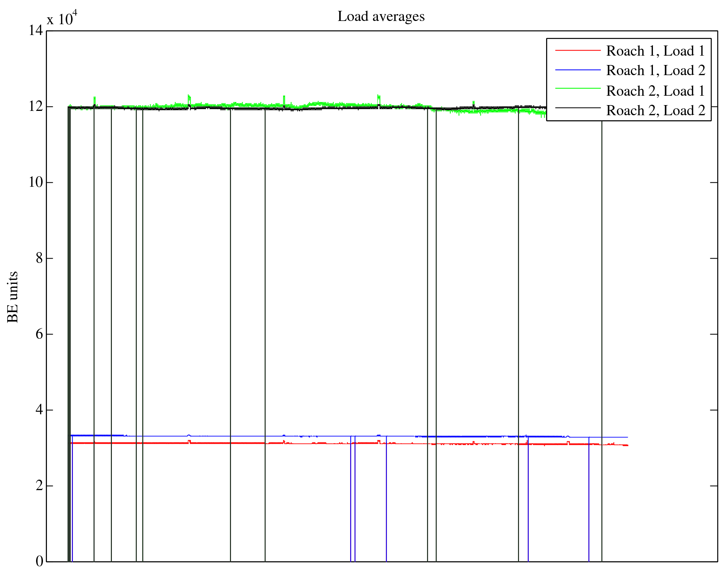Image resolution: width=728 pixels, height=575 pixels.
Task: Click the y-axis tick label 2
Action: point(39,486)
